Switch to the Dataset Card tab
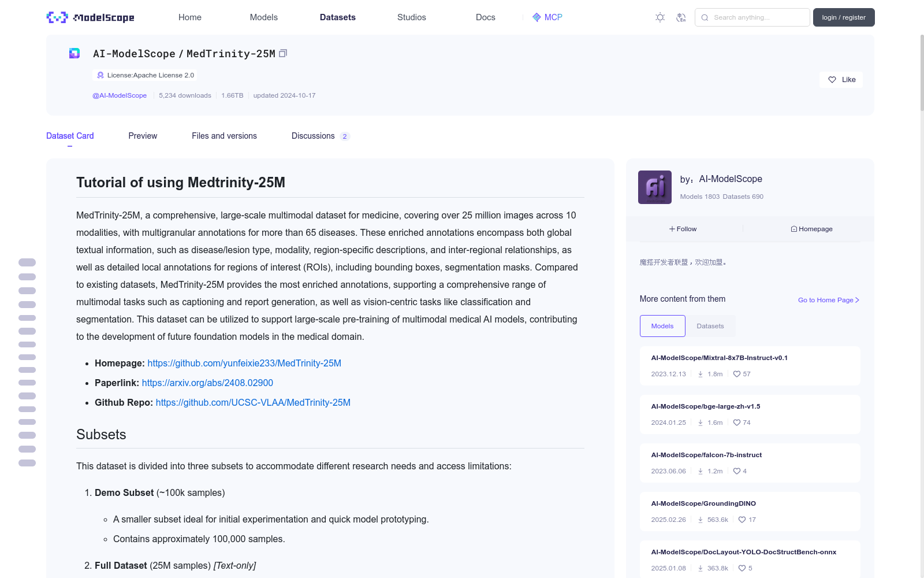The image size is (924, 578). (70, 136)
